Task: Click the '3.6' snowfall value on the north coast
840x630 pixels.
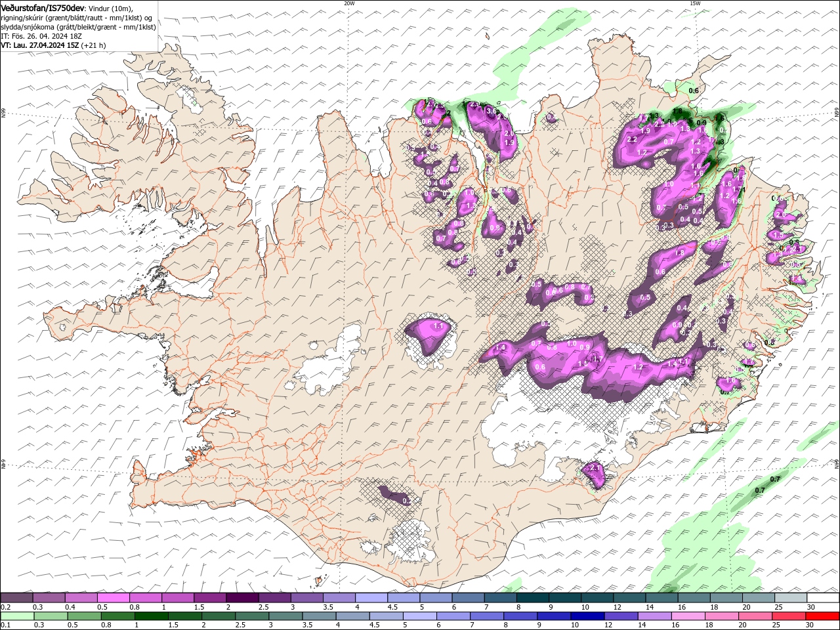Action: [491, 111]
